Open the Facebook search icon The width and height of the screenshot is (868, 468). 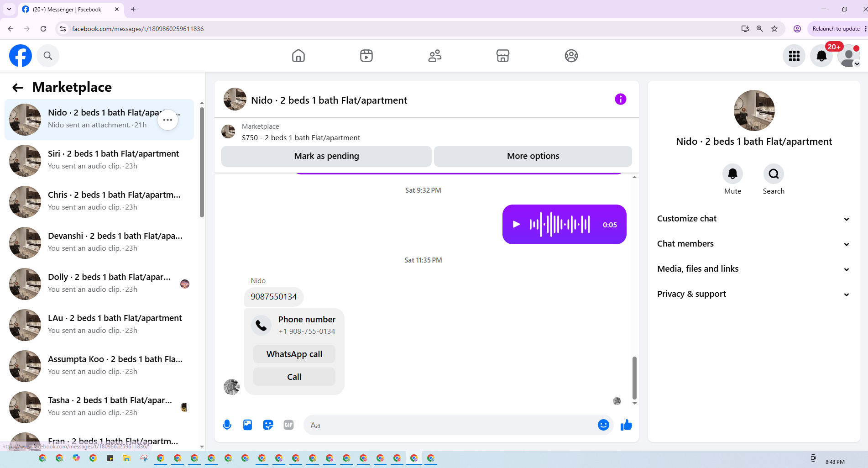click(x=48, y=56)
